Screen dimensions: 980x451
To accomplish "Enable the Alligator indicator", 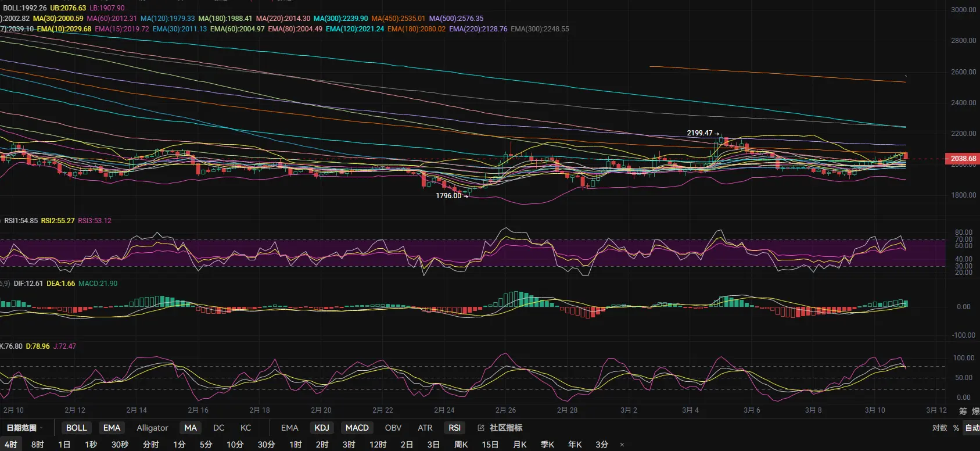I will (152, 428).
